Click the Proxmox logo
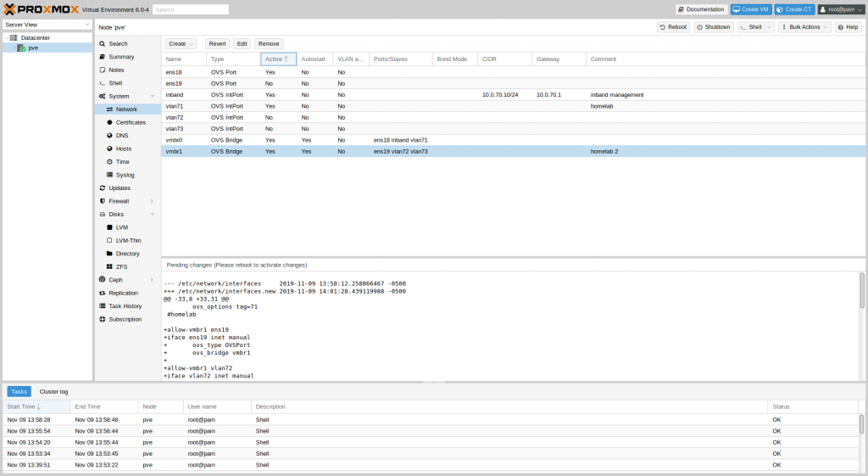The image size is (868, 476). pos(41,9)
